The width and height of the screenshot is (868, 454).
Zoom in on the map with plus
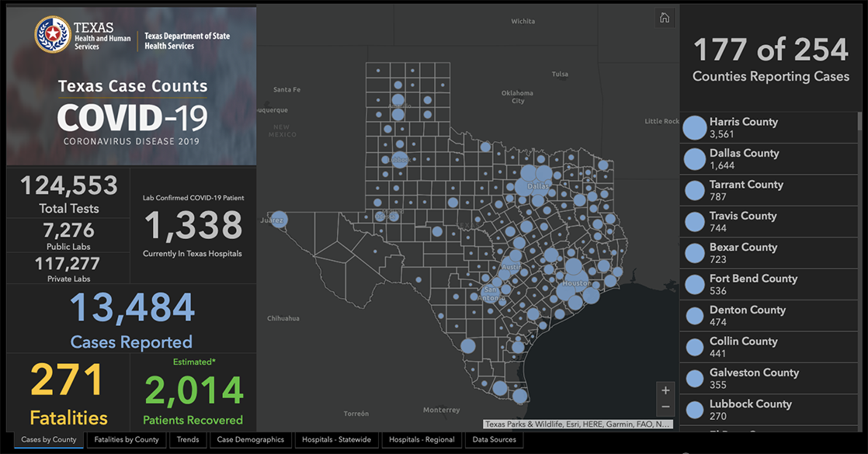(665, 390)
